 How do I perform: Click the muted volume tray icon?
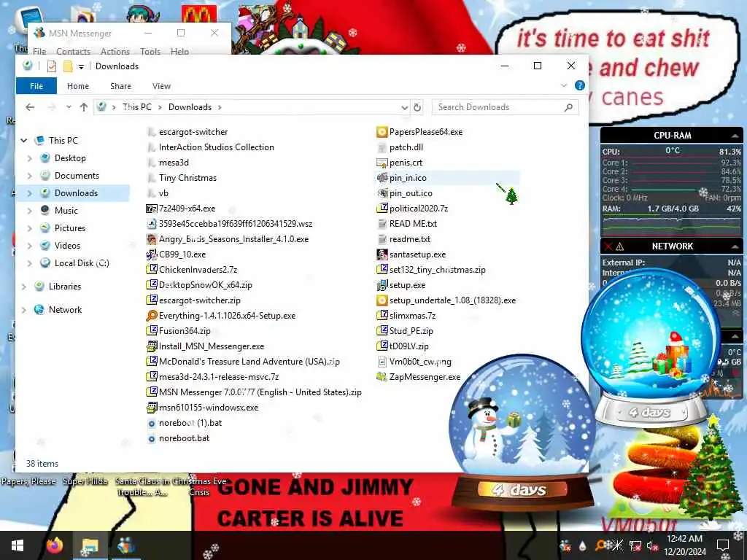click(x=652, y=545)
